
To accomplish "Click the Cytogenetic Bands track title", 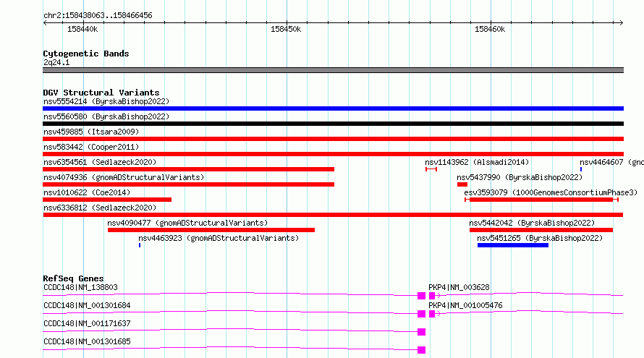I will [86, 54].
